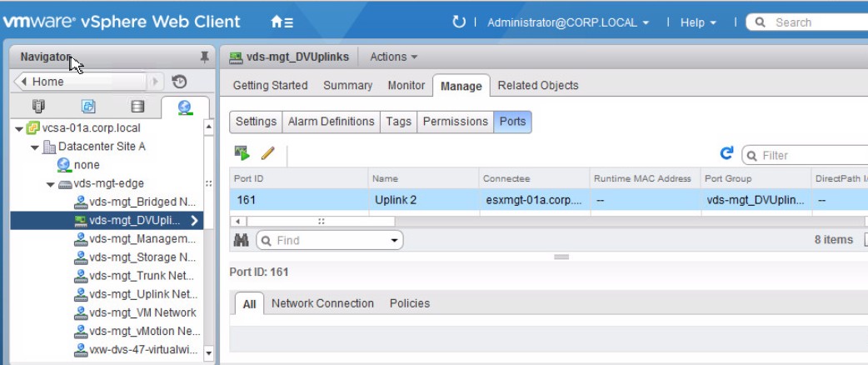
Task: Open the Network Connection details tab
Action: coord(322,303)
